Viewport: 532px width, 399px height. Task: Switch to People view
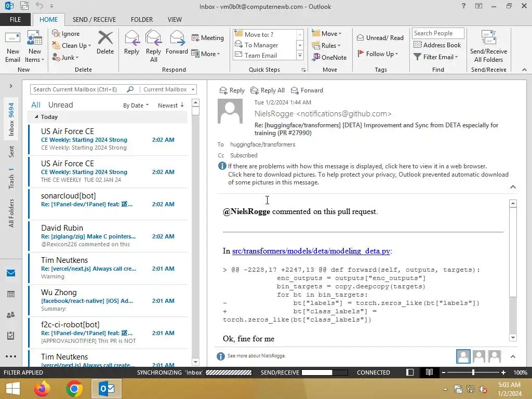coord(11,315)
